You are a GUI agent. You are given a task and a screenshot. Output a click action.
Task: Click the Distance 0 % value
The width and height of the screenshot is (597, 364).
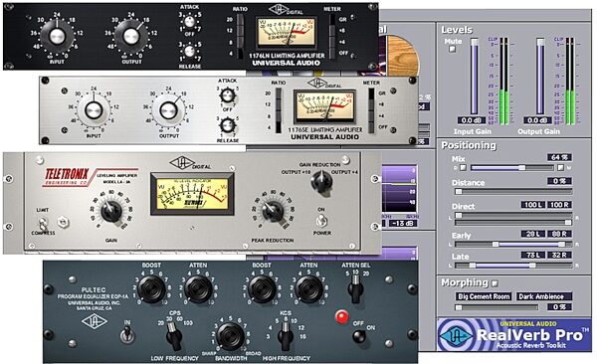(x=559, y=181)
